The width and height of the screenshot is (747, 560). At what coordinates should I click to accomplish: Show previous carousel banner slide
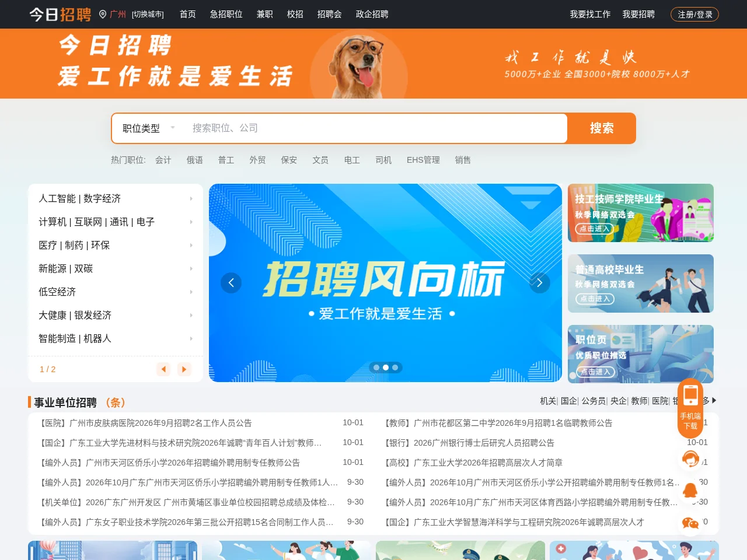pyautogui.click(x=231, y=283)
